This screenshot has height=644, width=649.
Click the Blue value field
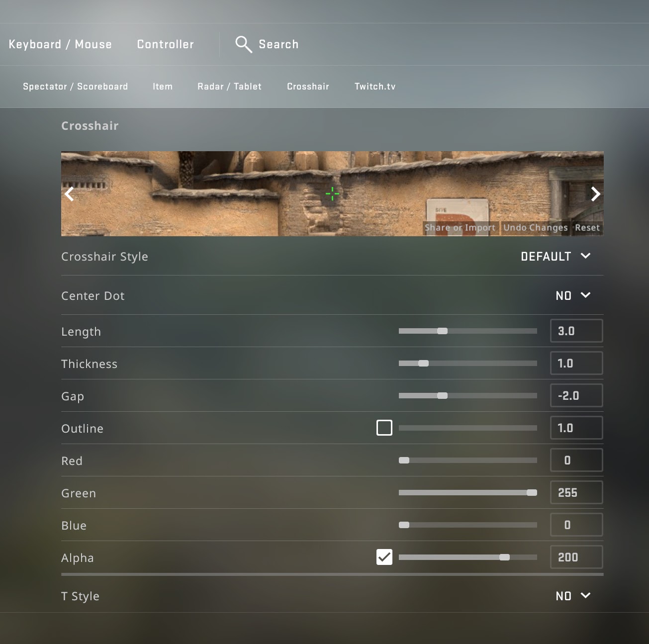(576, 525)
